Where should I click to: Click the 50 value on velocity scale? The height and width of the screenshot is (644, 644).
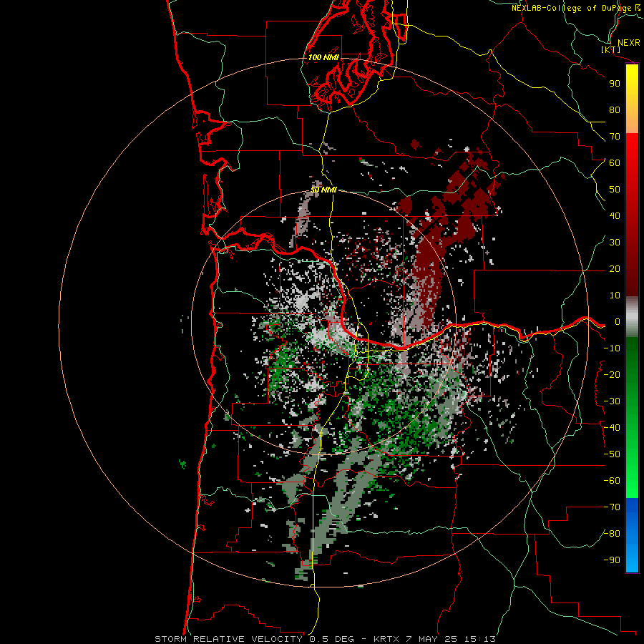tap(615, 190)
